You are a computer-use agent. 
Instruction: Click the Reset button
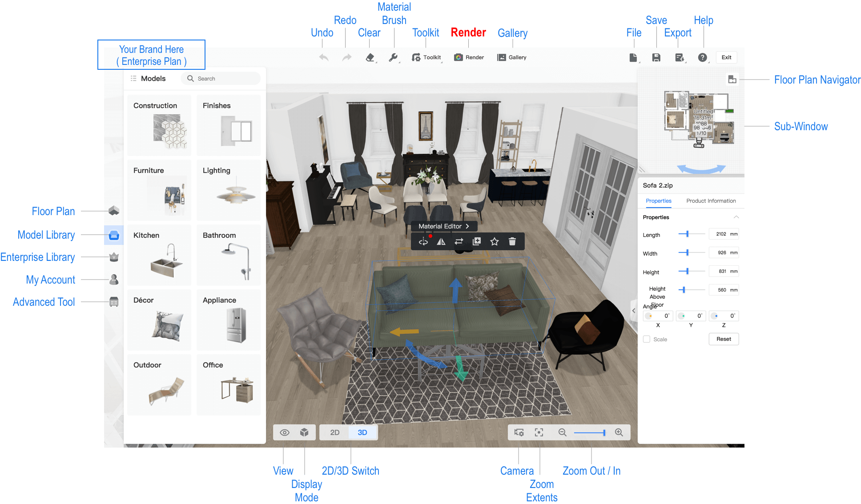tap(723, 339)
